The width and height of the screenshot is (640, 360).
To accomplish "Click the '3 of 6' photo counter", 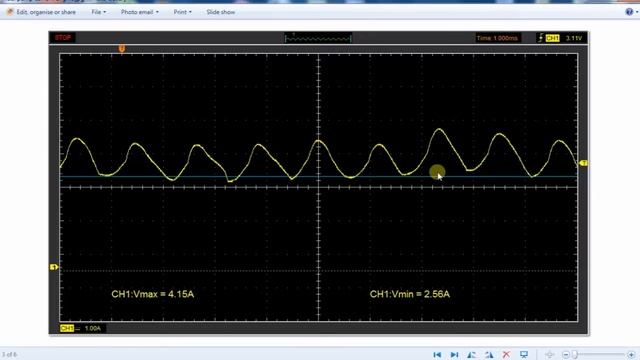I will pyautogui.click(x=9, y=355).
